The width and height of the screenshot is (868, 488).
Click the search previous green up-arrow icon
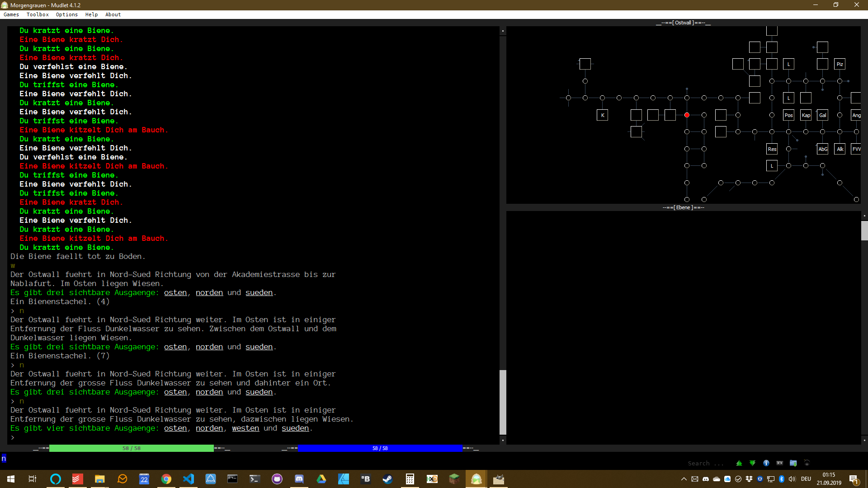coord(739,463)
